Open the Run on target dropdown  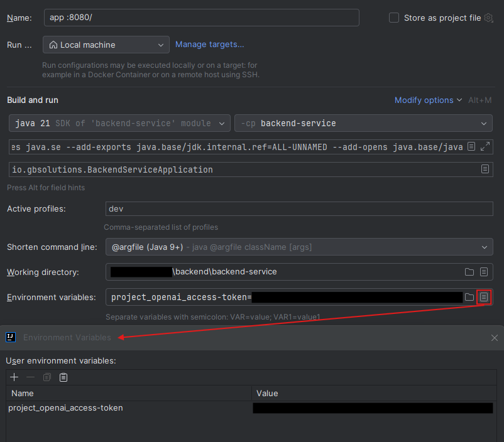[x=105, y=45]
